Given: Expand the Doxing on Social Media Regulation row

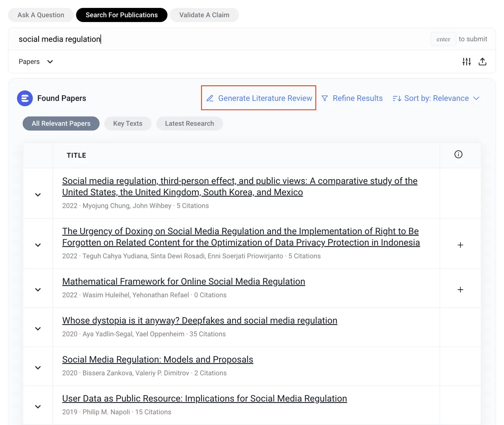Looking at the screenshot, I should (x=38, y=245).
